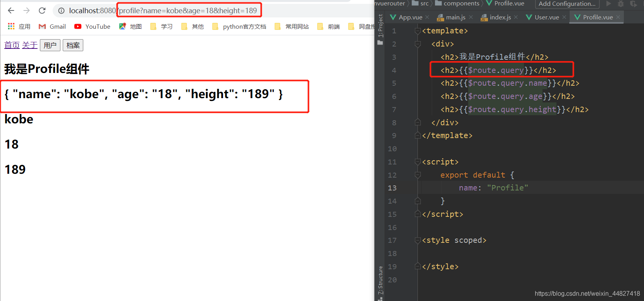This screenshot has height=301, width=644.
Task: Place cursor in $route.query.height on line 7
Action: click(512, 110)
